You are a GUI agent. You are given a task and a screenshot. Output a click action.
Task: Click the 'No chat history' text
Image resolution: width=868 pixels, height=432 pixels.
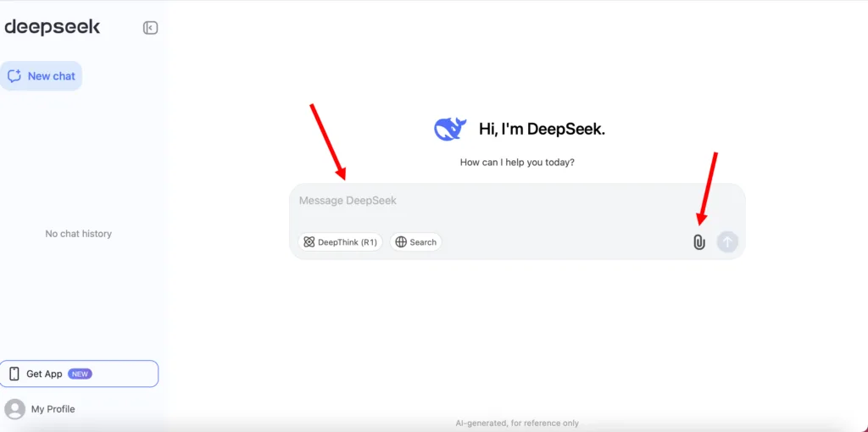(x=79, y=234)
